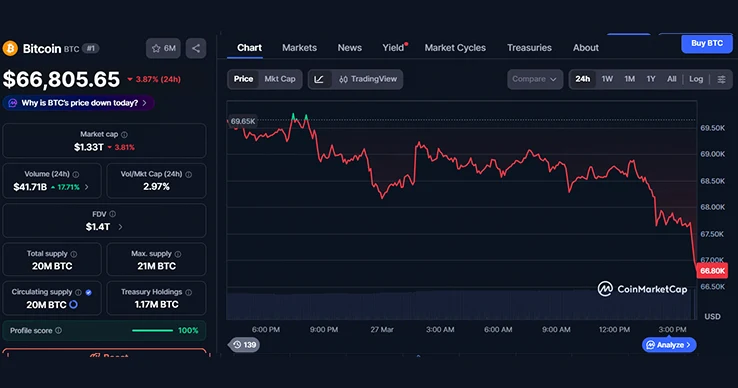The height and width of the screenshot is (388, 738).
Task: Expand Volume (24h) details chevron
Action: click(x=87, y=187)
